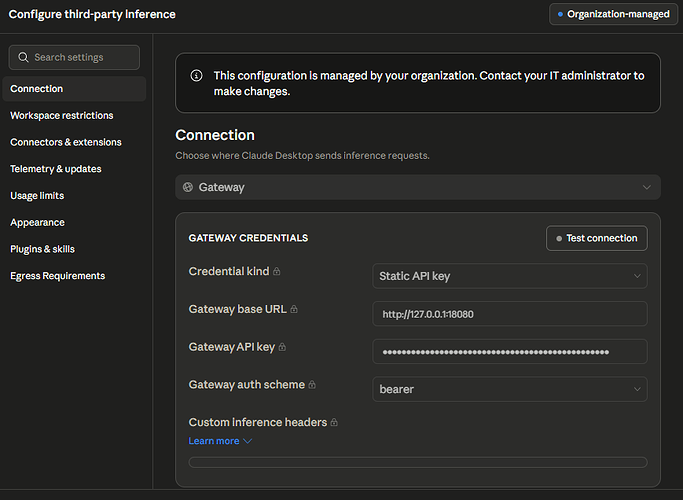Click the Gateway base URL label

237,309
